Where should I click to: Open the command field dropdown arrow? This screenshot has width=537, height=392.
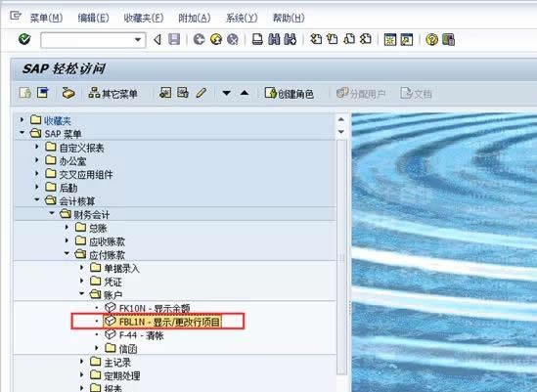(138, 40)
